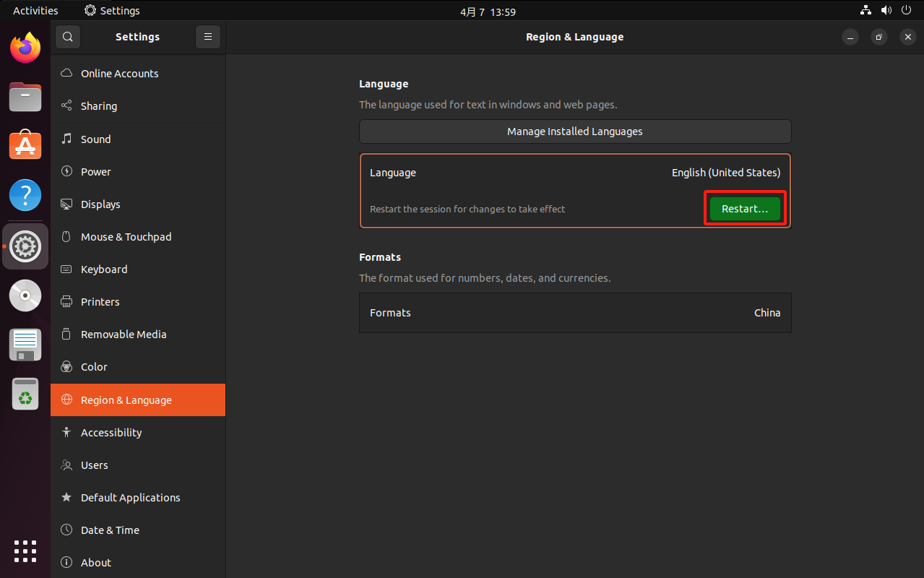Select Power settings panel
This screenshot has height=578, width=924.
[x=138, y=171]
